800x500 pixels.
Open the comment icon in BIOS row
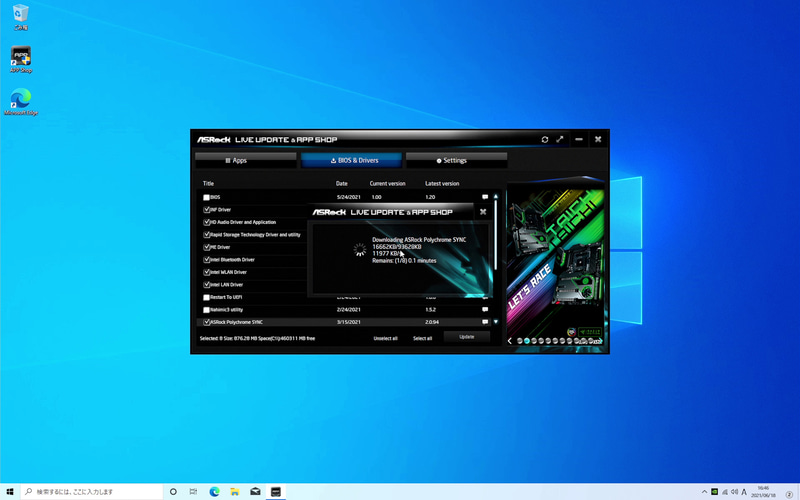[x=485, y=197]
